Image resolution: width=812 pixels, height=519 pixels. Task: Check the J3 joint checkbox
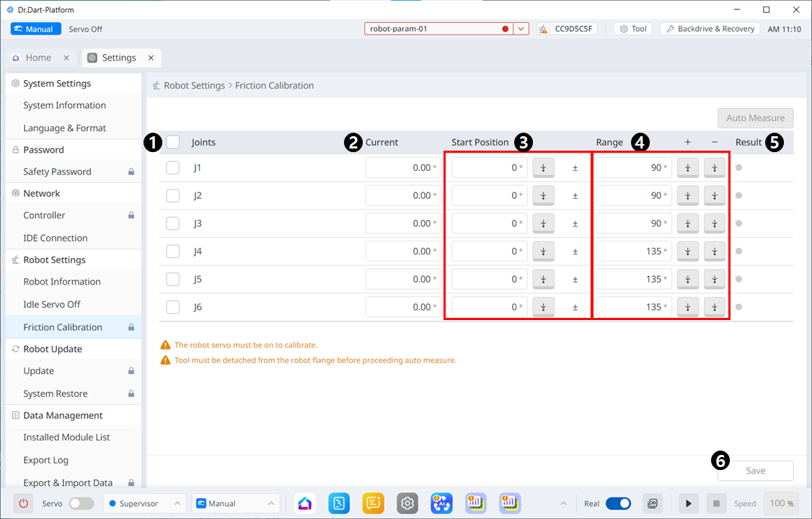172,223
